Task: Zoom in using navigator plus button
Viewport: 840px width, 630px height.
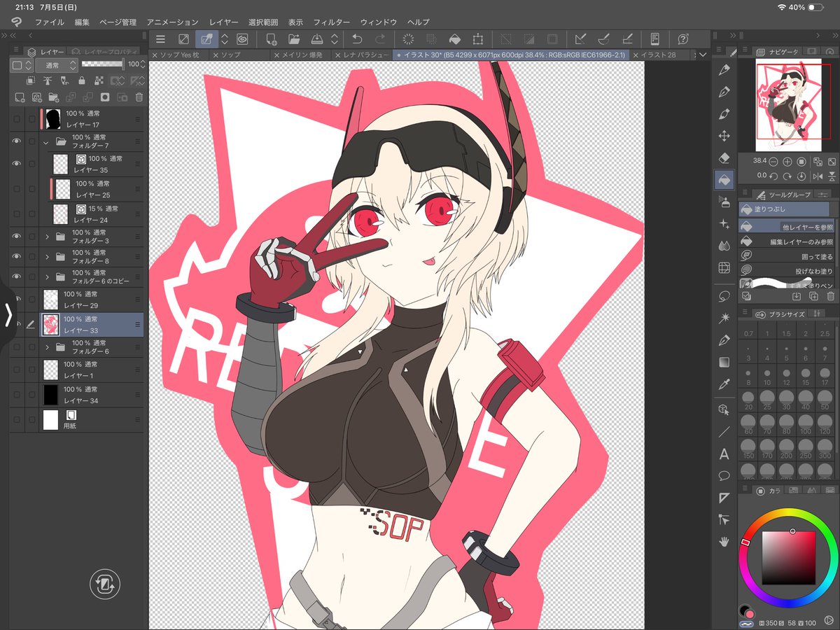Action: (787, 161)
